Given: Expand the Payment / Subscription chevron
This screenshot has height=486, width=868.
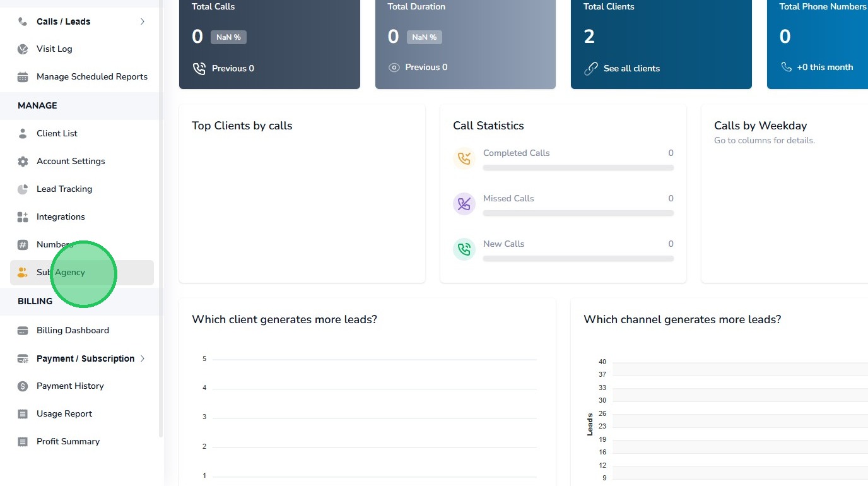Looking at the screenshot, I should [143, 359].
